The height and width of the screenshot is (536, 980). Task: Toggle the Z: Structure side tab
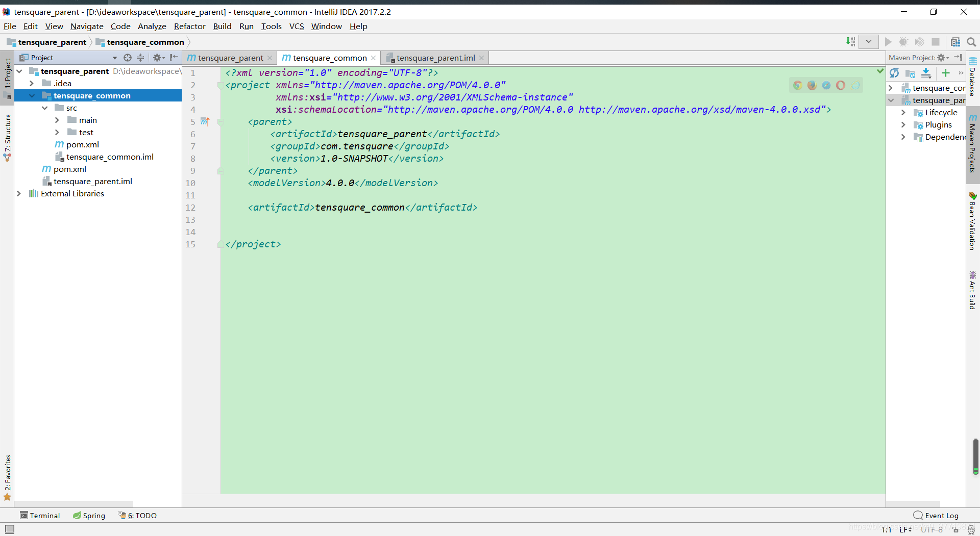click(8, 137)
